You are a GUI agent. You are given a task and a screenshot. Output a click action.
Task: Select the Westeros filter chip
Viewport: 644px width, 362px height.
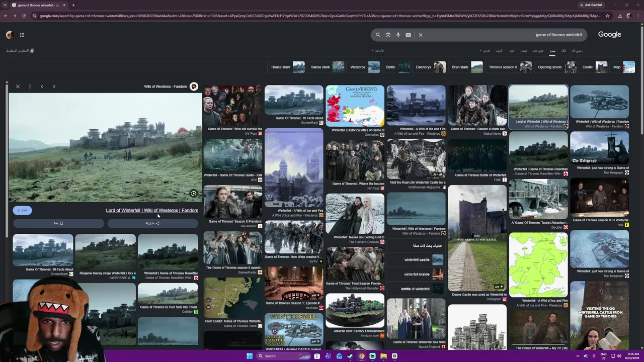pos(364,67)
